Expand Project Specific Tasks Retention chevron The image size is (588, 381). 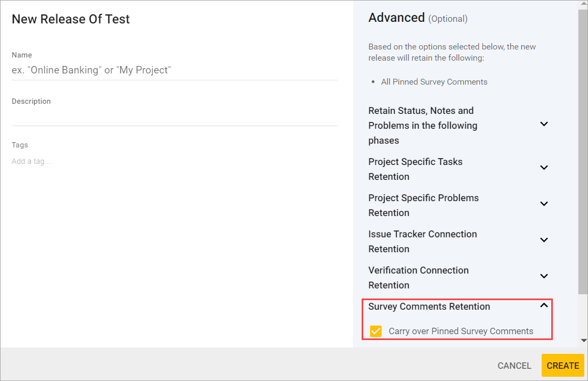(544, 168)
